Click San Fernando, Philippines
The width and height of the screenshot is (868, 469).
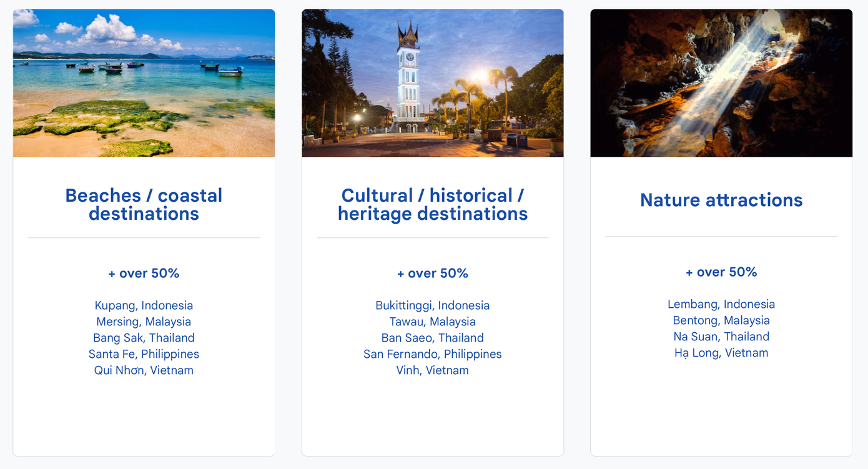click(x=432, y=354)
